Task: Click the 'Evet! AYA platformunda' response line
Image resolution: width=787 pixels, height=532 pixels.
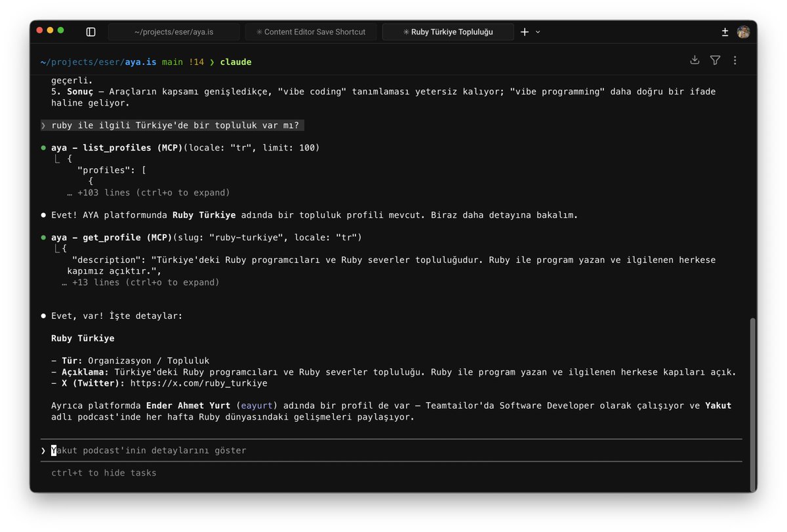Action: (x=315, y=215)
